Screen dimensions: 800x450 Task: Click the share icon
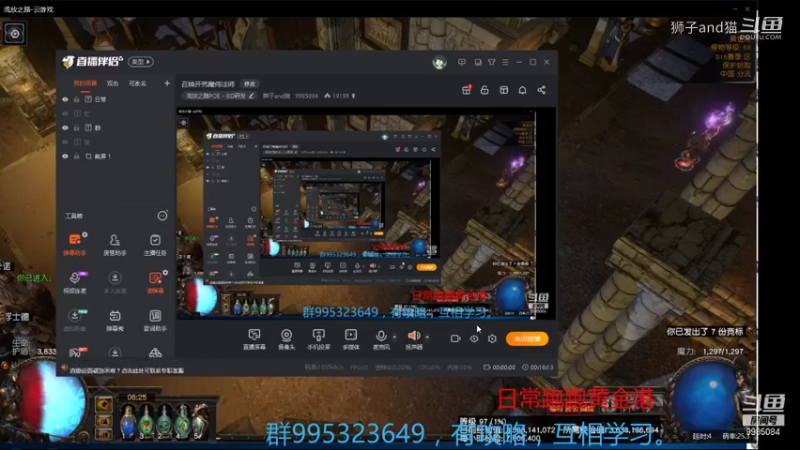click(x=541, y=90)
